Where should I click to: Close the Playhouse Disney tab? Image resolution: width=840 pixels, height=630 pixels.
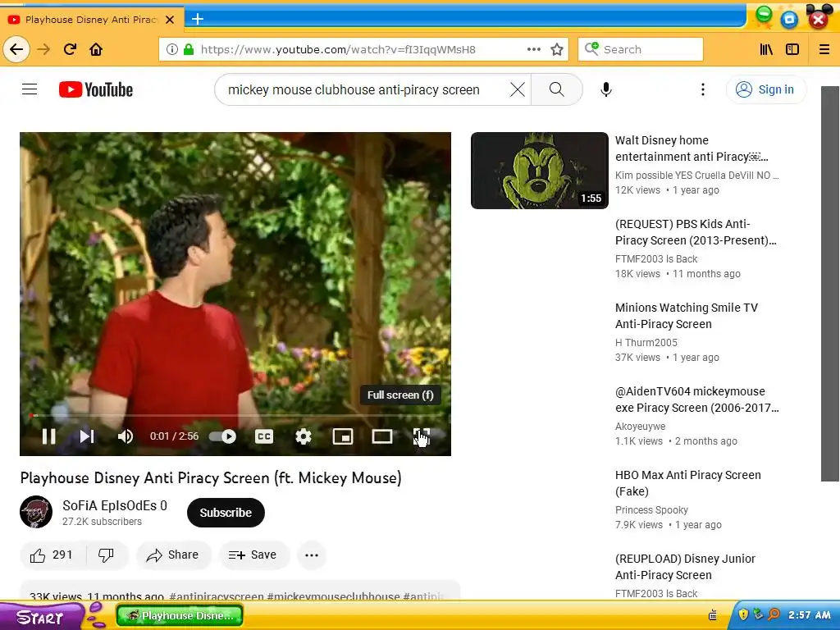(x=170, y=20)
